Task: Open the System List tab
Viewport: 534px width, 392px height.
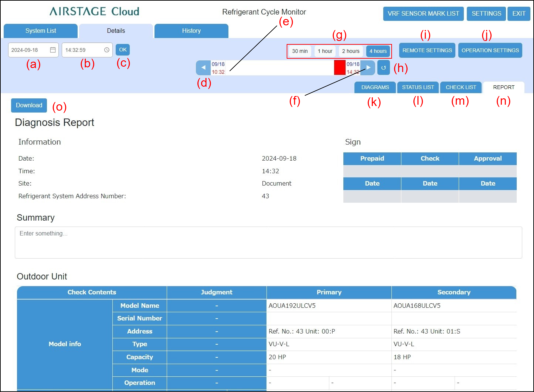Action: [41, 31]
